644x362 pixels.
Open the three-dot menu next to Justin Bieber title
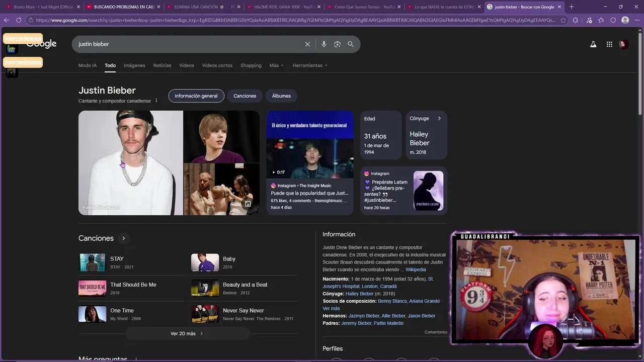coord(156,101)
